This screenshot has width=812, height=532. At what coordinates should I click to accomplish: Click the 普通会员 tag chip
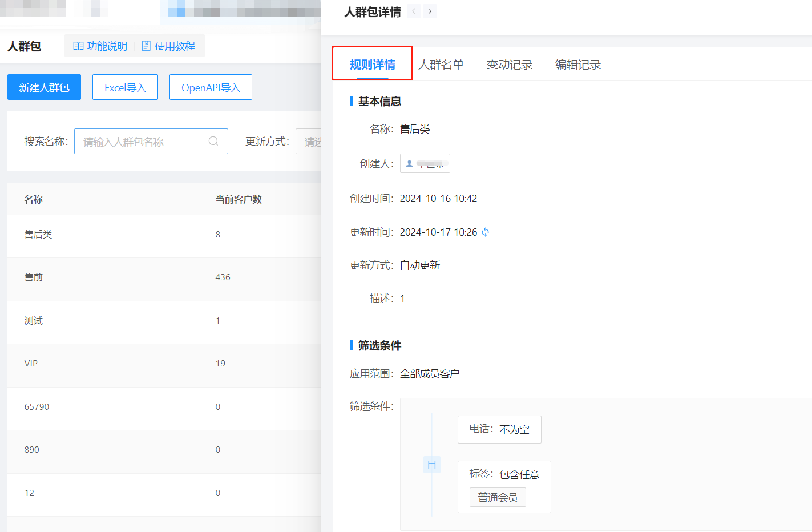(498, 497)
